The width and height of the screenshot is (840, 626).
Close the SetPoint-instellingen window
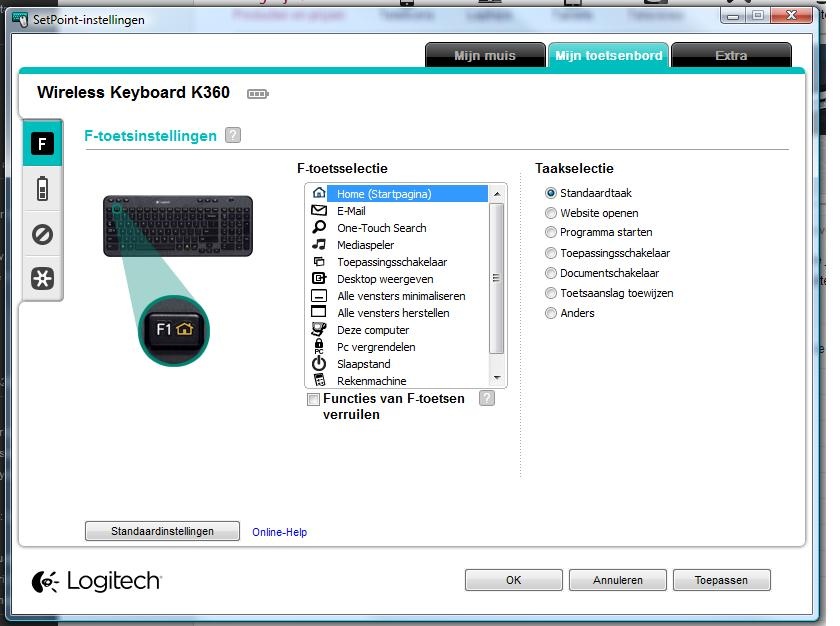[791, 15]
